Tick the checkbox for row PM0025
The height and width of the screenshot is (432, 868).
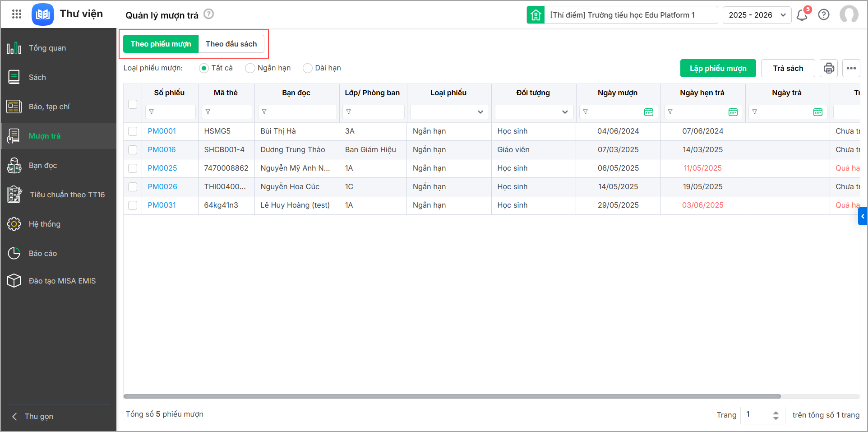coord(133,168)
